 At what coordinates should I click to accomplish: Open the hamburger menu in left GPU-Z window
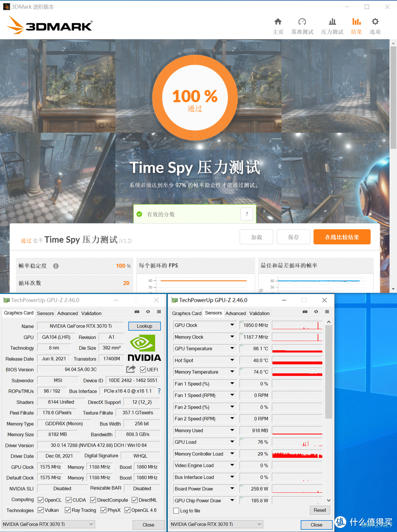pyautogui.click(x=159, y=312)
